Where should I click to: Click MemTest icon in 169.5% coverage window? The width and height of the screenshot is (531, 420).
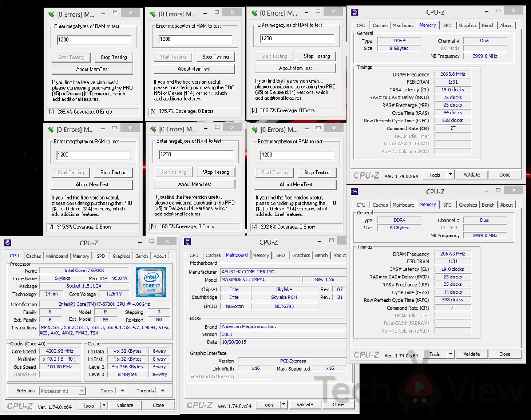(153, 129)
